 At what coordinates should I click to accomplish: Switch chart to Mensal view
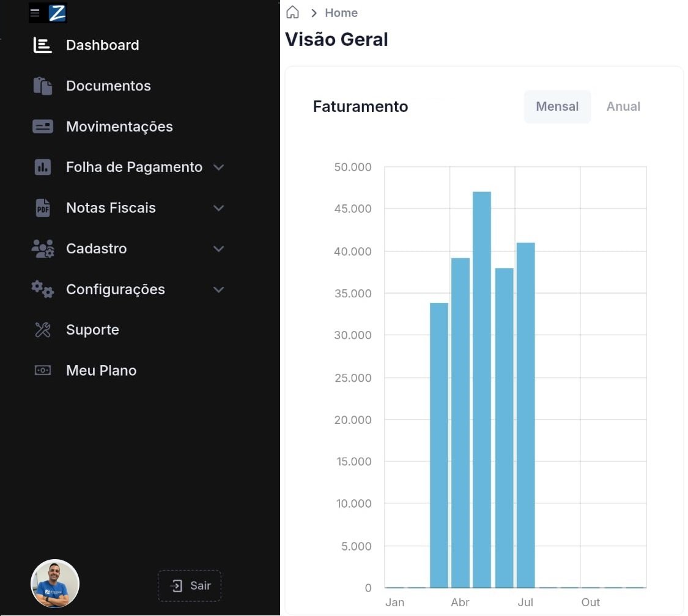point(557,106)
